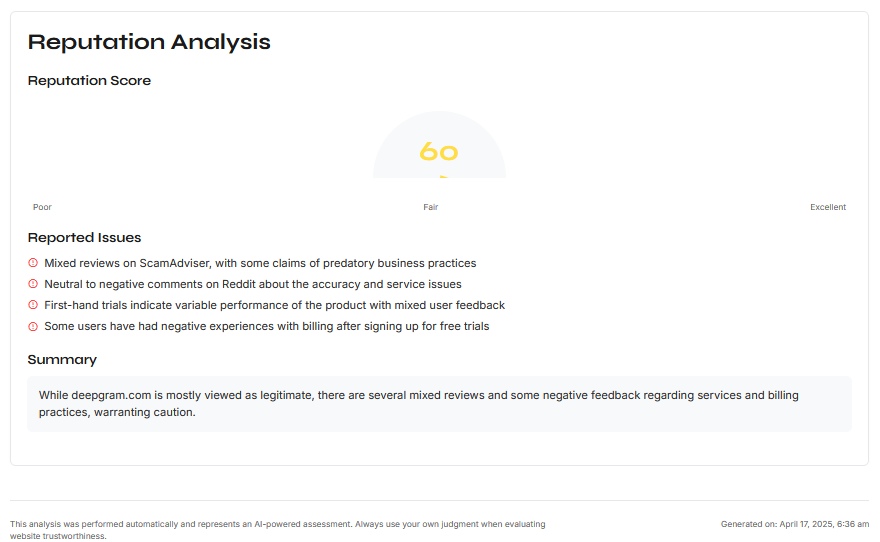Click warning icon beside ScamAdviser reviews issue
The height and width of the screenshot is (542, 880).
pos(33,263)
